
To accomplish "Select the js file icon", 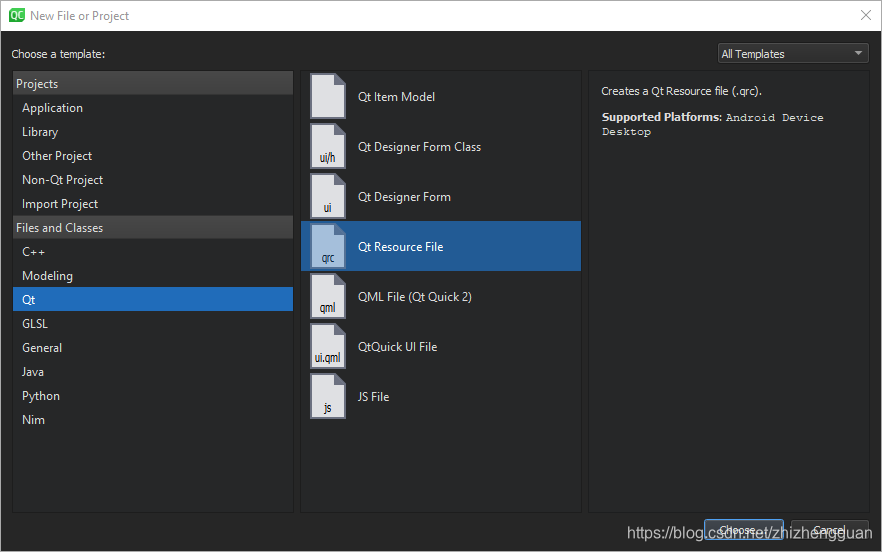I will tap(328, 397).
